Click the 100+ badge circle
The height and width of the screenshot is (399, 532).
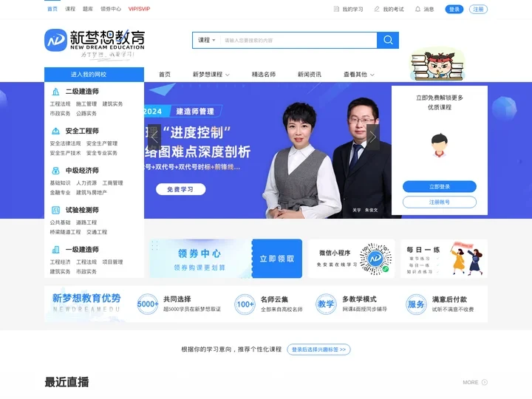pyautogui.click(x=245, y=304)
